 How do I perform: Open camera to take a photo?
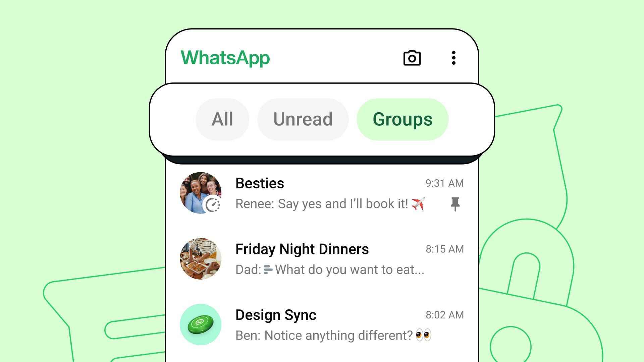coord(411,58)
